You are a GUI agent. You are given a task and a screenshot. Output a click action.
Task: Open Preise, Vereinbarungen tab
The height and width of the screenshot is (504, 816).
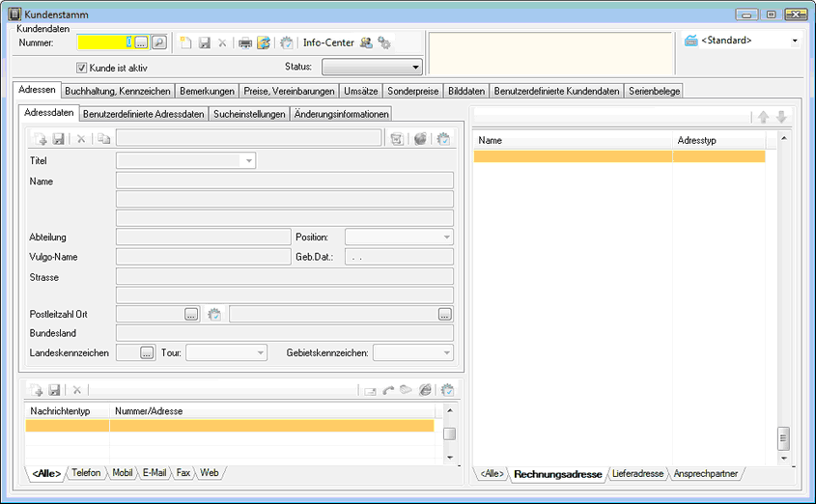point(289,91)
